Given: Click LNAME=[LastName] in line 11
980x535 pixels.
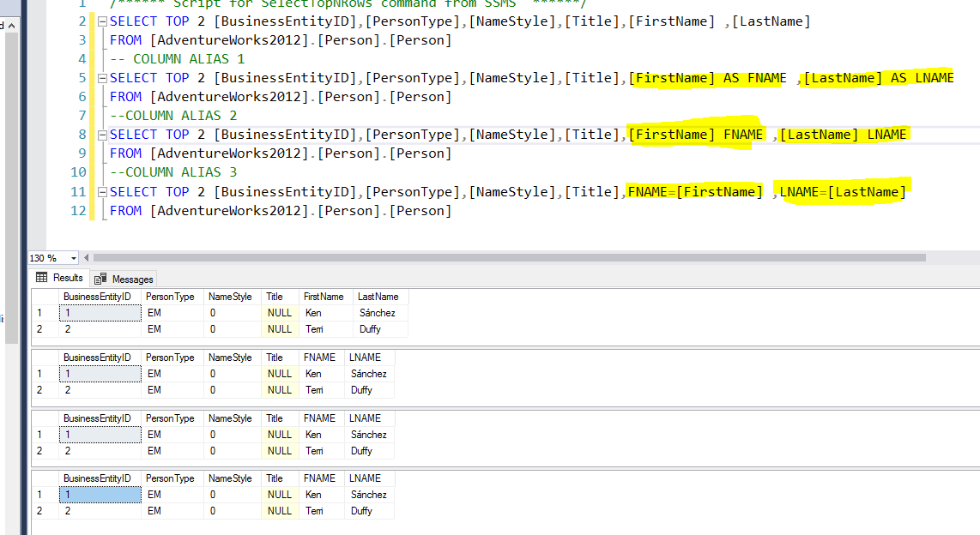Looking at the screenshot, I should point(843,192).
